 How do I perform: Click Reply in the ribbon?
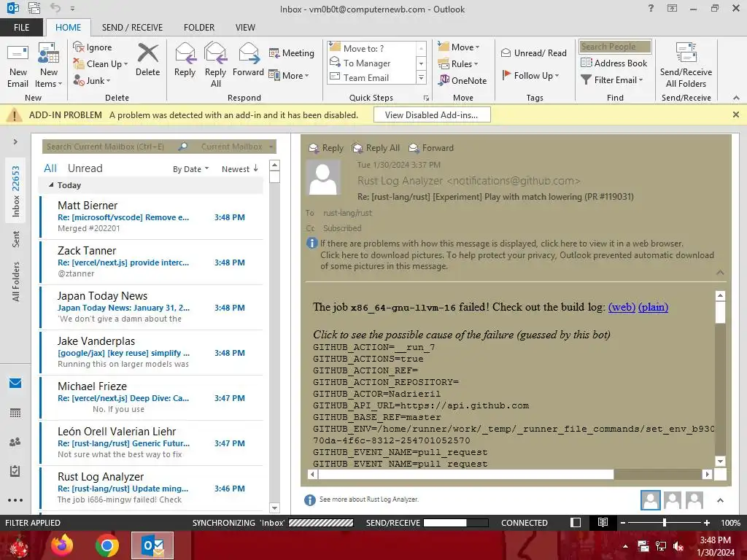185,60
